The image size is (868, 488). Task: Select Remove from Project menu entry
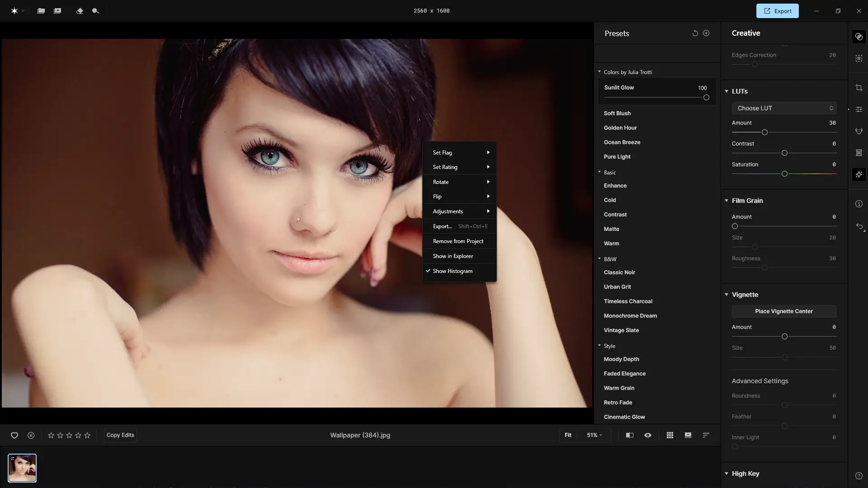458,241
